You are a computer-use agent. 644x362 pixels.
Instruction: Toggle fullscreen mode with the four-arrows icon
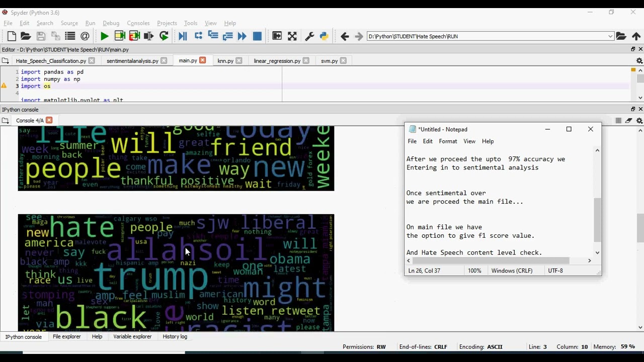[x=292, y=36]
